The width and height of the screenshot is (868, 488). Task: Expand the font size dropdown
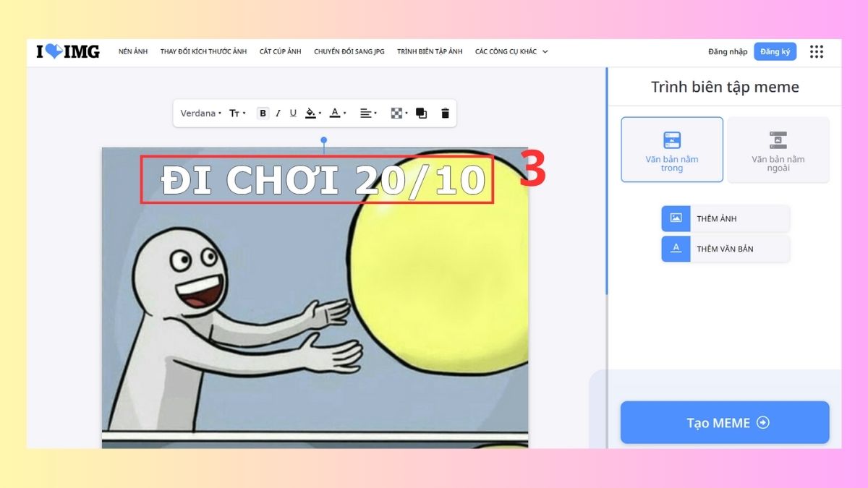click(x=236, y=113)
